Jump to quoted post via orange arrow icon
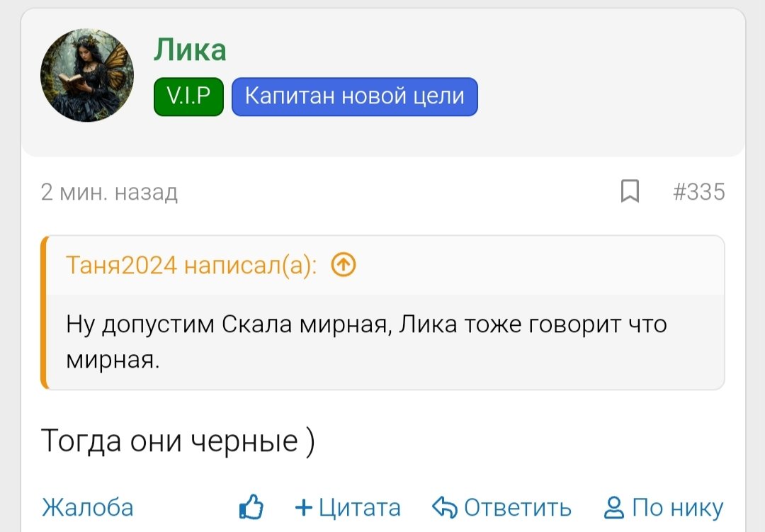This screenshot has height=532, width=765. coord(344,265)
